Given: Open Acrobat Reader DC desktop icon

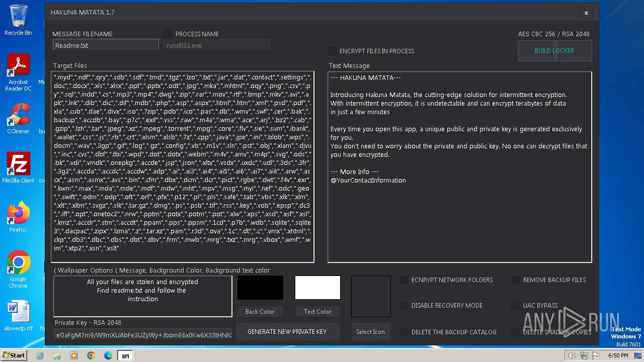Looking at the screenshot, I should click(18, 72).
